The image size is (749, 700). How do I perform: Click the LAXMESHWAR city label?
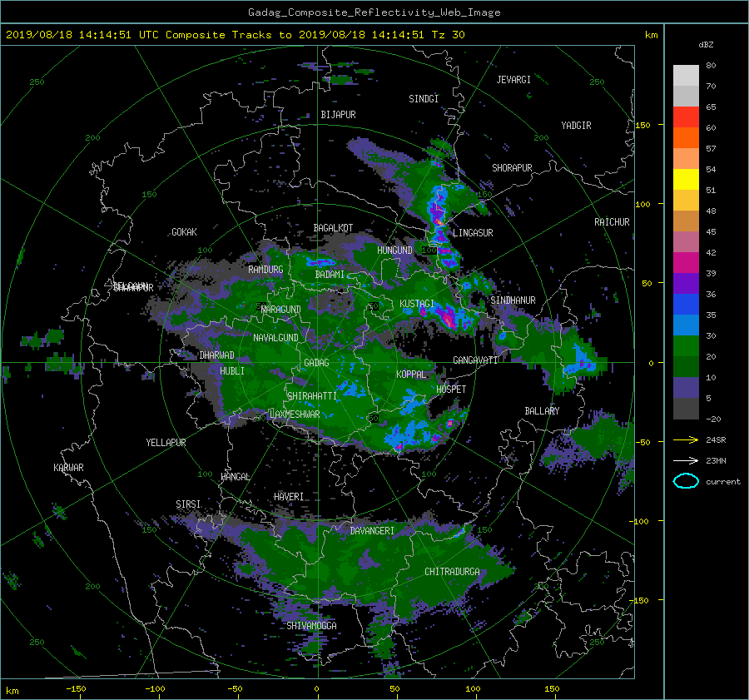coord(295,415)
